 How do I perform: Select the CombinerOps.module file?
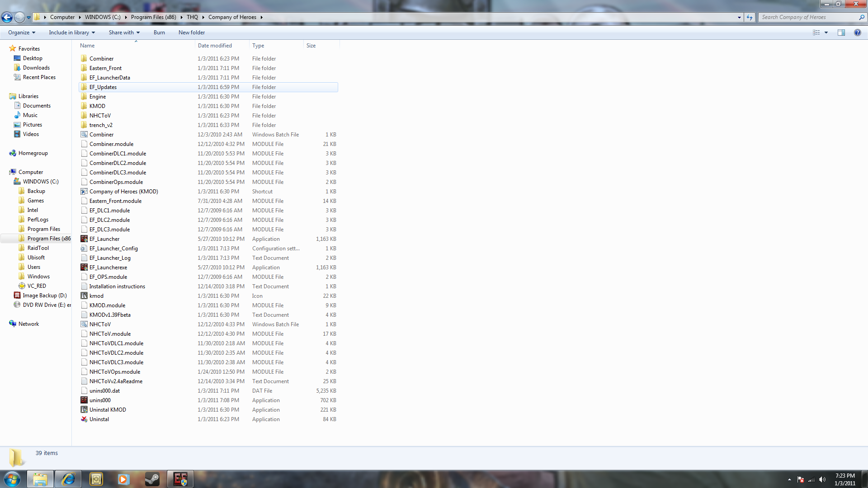click(x=116, y=182)
